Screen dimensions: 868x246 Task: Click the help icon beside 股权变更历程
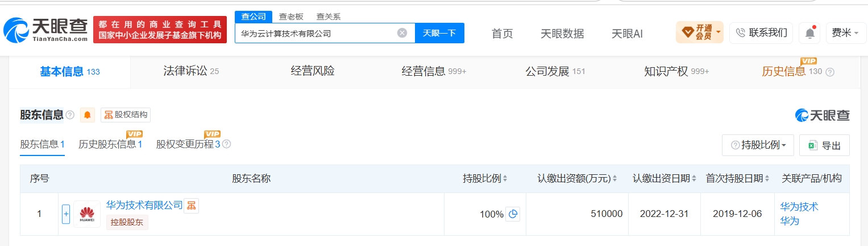click(x=226, y=144)
